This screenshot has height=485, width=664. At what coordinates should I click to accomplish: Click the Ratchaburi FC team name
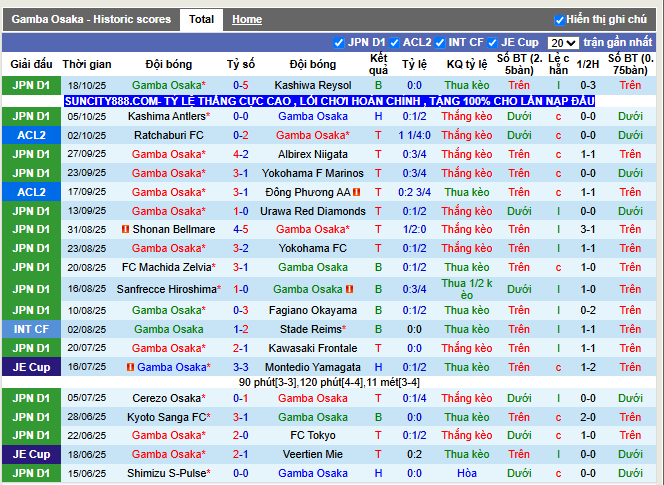(169, 135)
